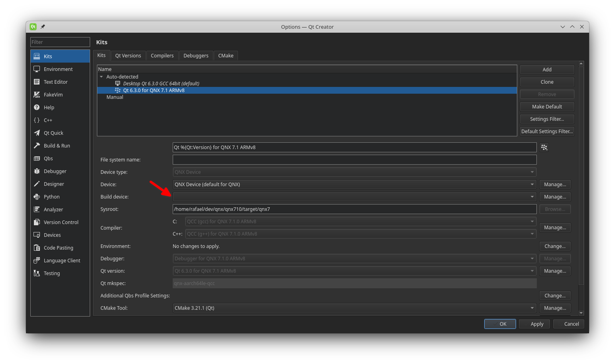Click the File system name field

pyautogui.click(x=355, y=159)
